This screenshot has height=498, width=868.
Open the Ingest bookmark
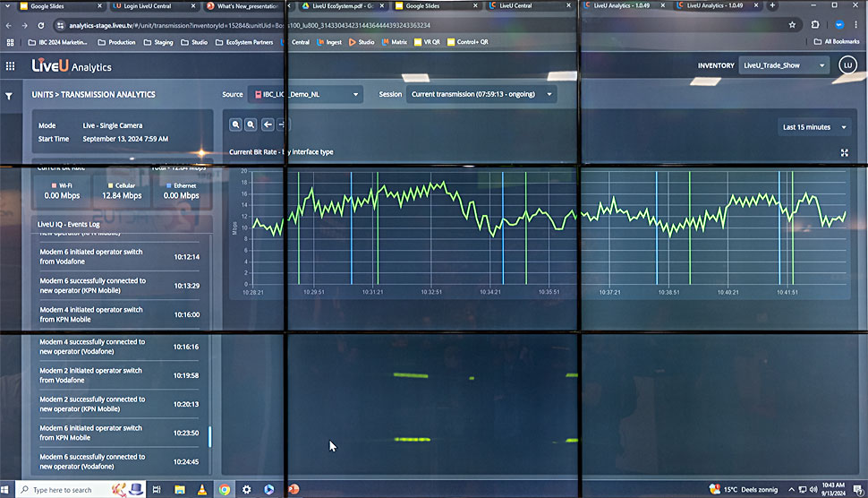pyautogui.click(x=329, y=42)
